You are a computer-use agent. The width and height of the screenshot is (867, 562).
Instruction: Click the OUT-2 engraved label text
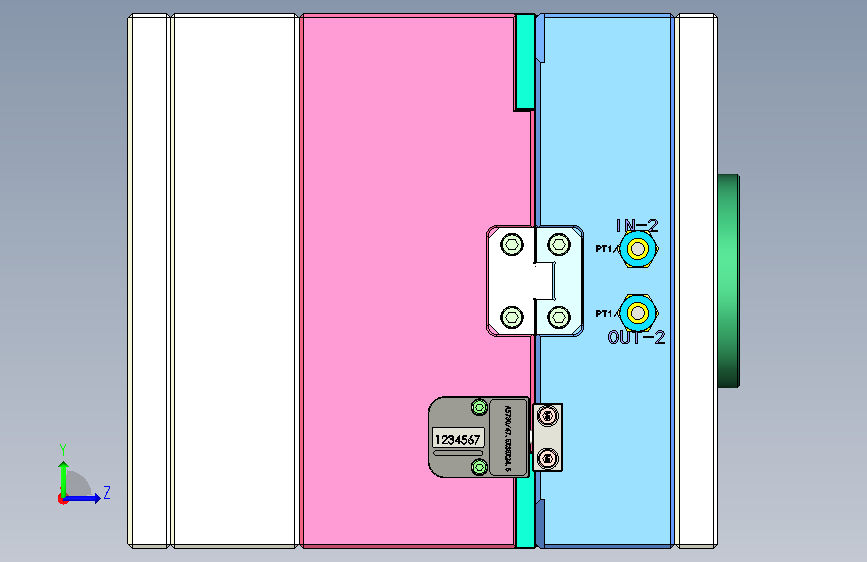tap(636, 337)
